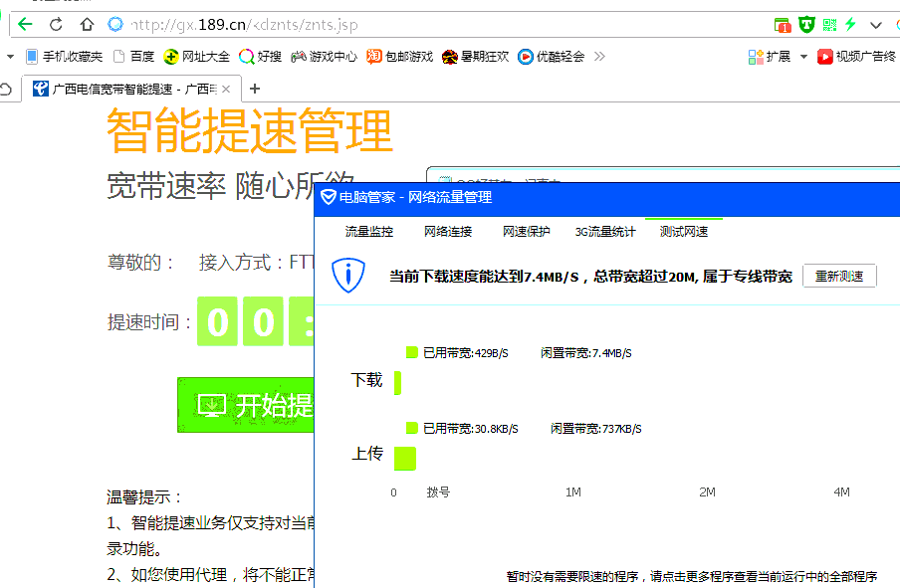The width and height of the screenshot is (900, 588).
Task: Click the speed result text mentioning 7.4MB/S
Action: (590, 277)
